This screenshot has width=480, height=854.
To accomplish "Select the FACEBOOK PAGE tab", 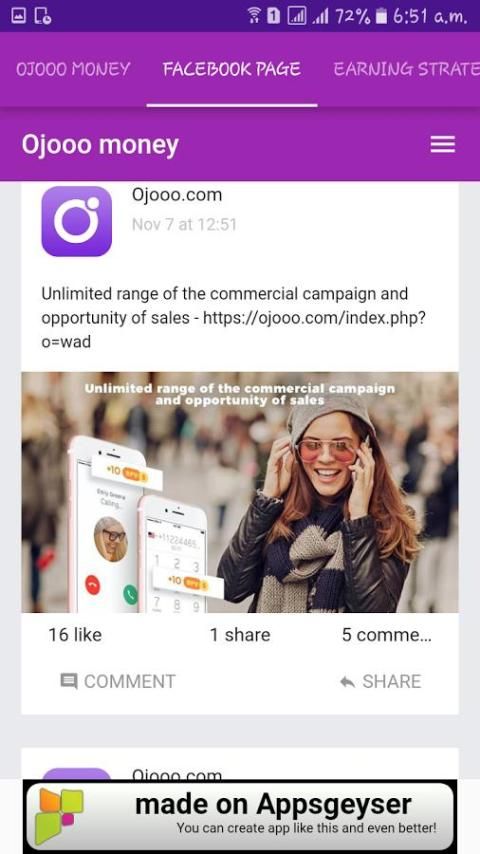I will point(232,69).
